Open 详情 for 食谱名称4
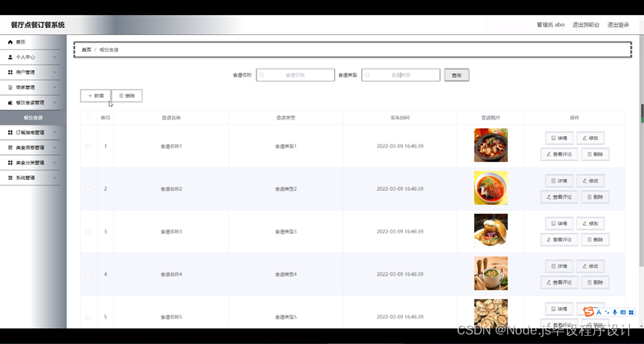 [x=559, y=266]
